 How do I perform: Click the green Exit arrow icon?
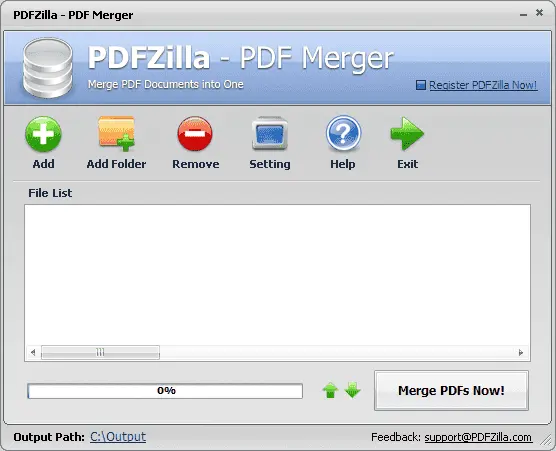pos(407,134)
